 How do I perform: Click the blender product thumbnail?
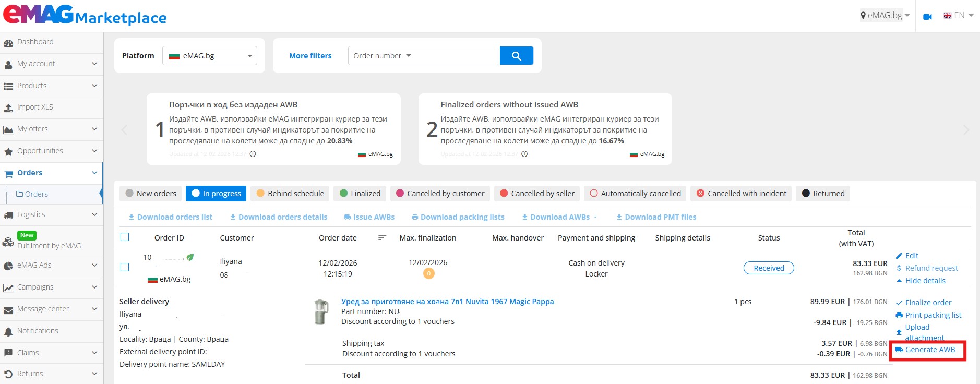click(321, 311)
